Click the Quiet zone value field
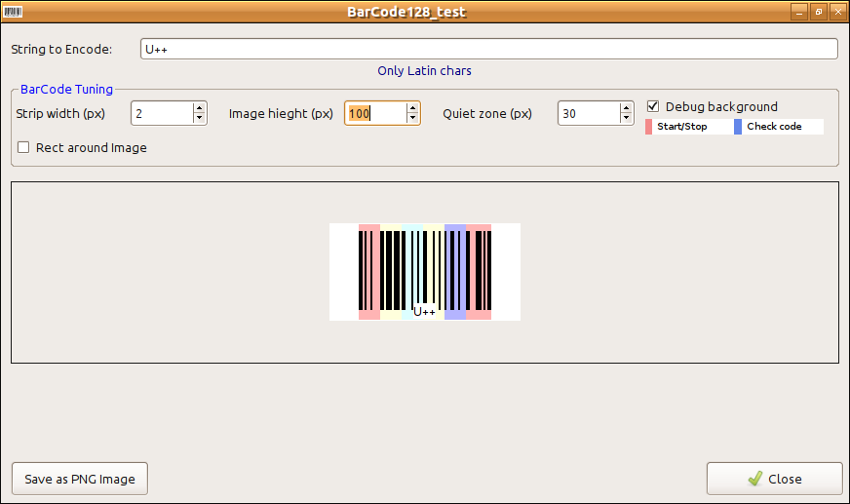 pyautogui.click(x=588, y=114)
